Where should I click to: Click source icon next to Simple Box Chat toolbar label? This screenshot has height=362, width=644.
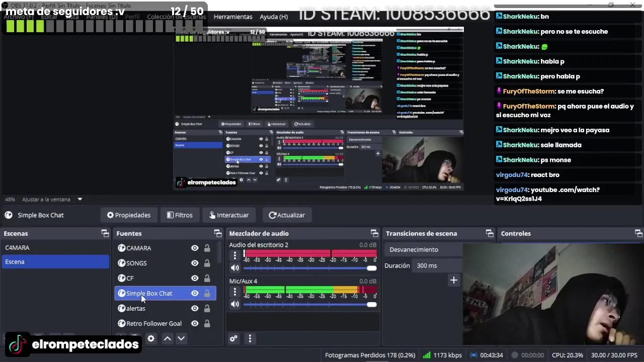[9, 215]
